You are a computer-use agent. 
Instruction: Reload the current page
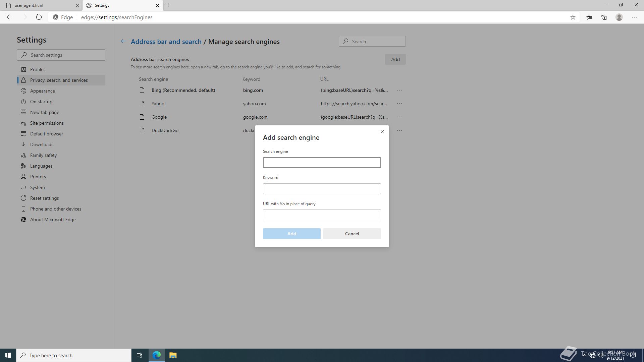tap(39, 17)
